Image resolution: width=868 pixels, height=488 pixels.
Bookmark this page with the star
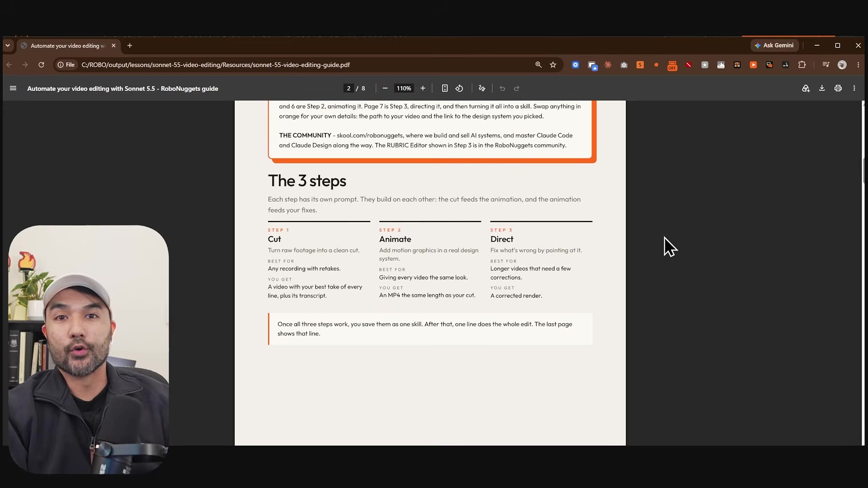553,65
